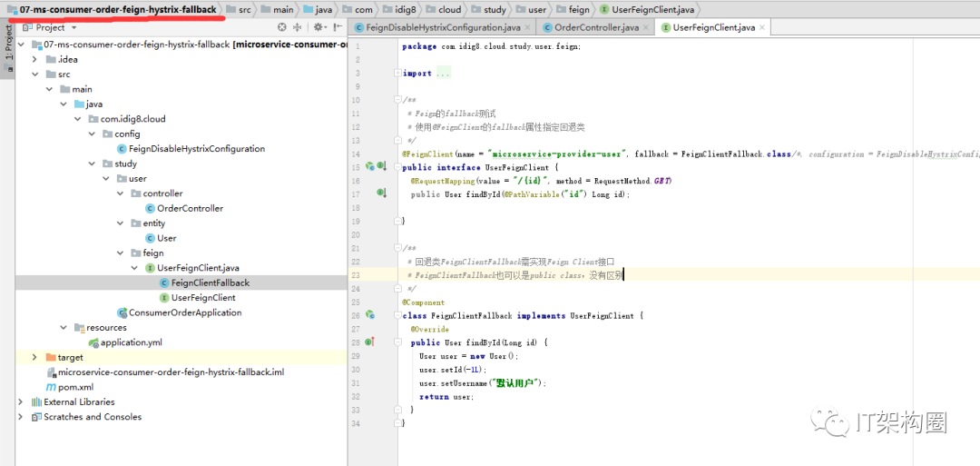Select FeignClientFallback in project tree
The image size is (980, 466).
[210, 283]
